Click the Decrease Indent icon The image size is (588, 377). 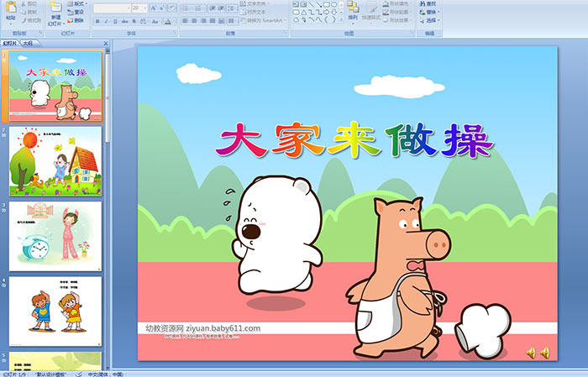tap(213, 8)
